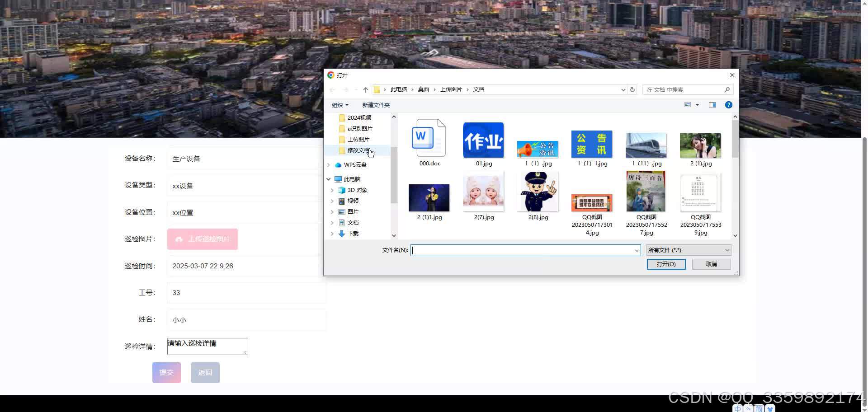Toggle the change-view icon on the toolbar
This screenshot has height=412, width=868.
[x=688, y=105]
